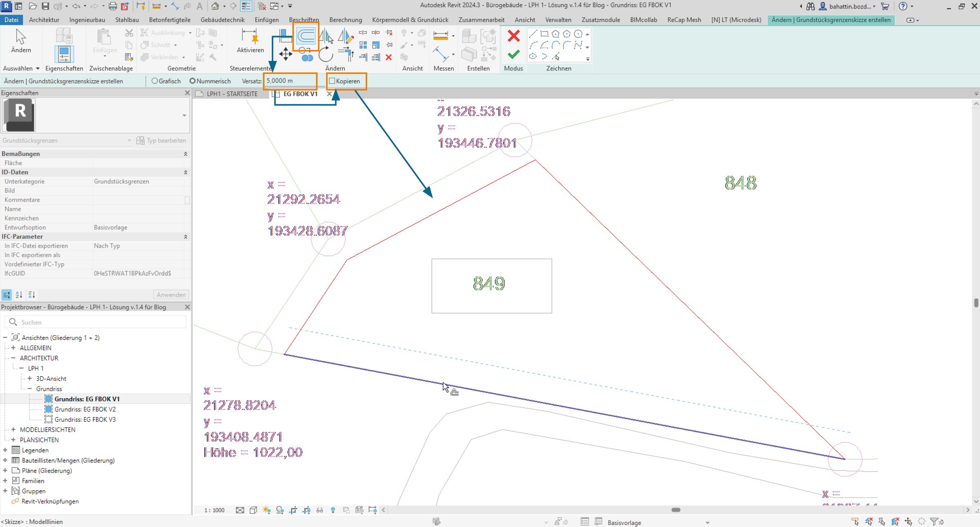Select the Ellipse draw tool

pos(533,56)
